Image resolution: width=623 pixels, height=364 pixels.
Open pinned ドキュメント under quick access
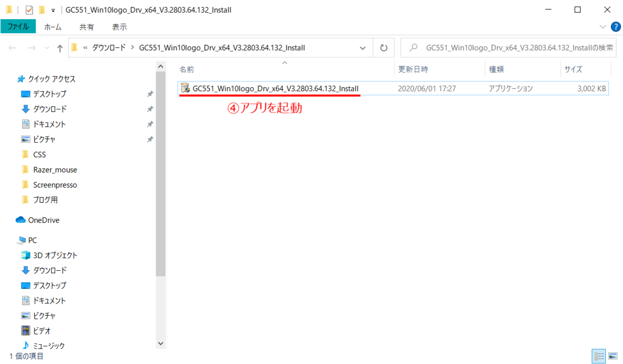tap(49, 124)
